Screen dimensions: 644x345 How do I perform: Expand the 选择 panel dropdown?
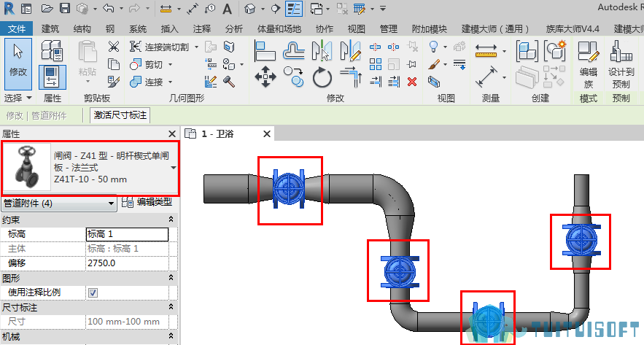pyautogui.click(x=28, y=98)
